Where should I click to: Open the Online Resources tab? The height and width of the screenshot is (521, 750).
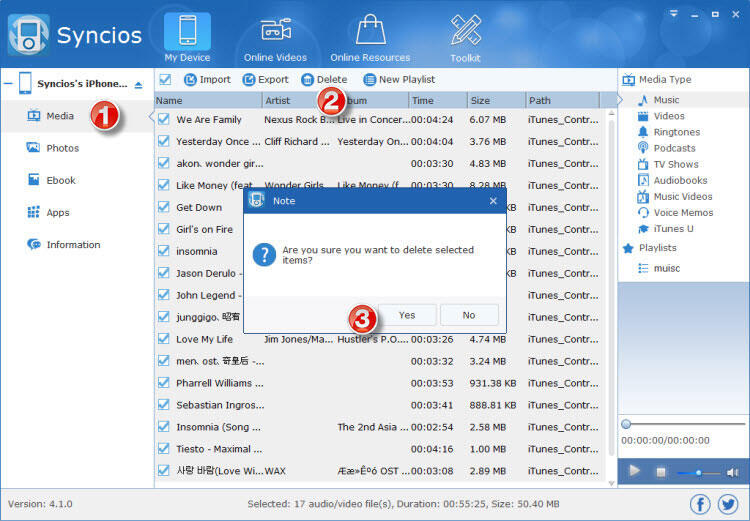pyautogui.click(x=370, y=39)
